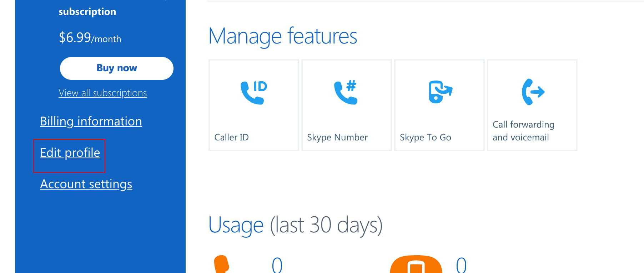Click the orange mobile usage icon
Image resolution: width=644 pixels, height=273 pixels.
(416, 264)
